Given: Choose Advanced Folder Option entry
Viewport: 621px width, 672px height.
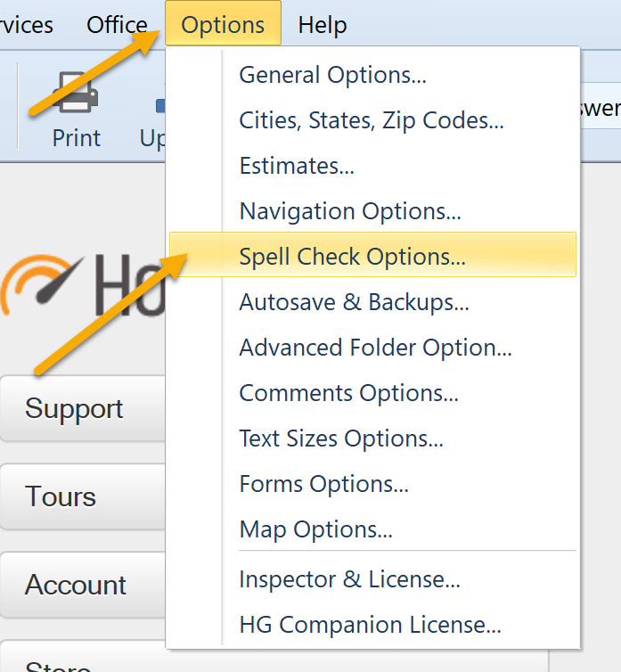Looking at the screenshot, I should coord(375,348).
